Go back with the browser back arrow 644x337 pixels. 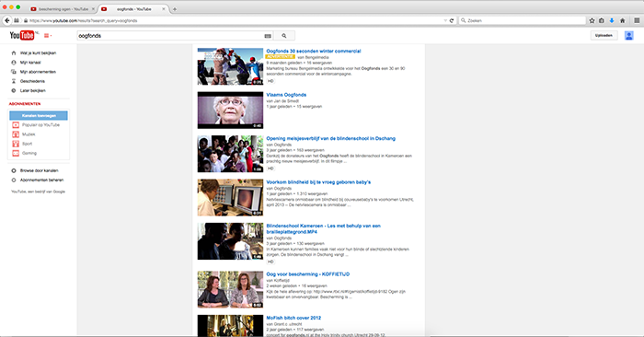(7, 20)
